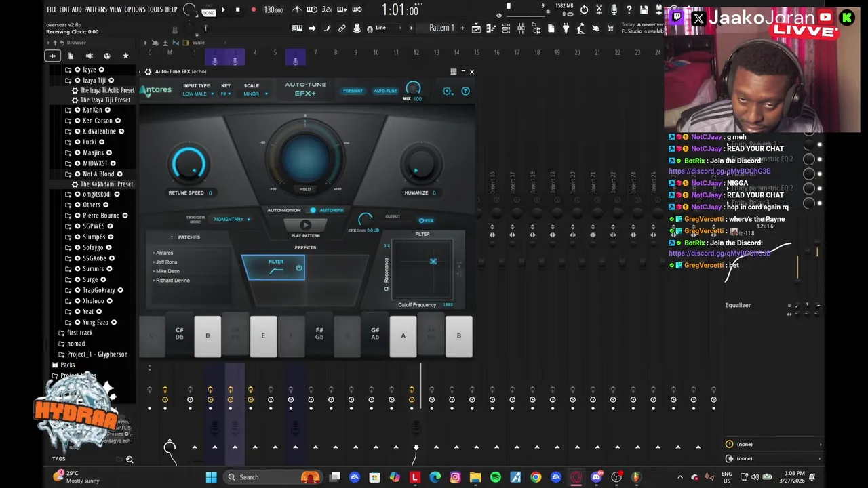Click Auto-Tune help question icon
Screen dimensions: 868x488
click(465, 91)
